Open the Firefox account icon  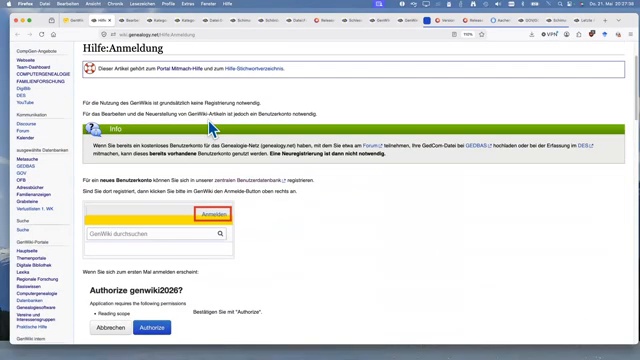click(567, 35)
